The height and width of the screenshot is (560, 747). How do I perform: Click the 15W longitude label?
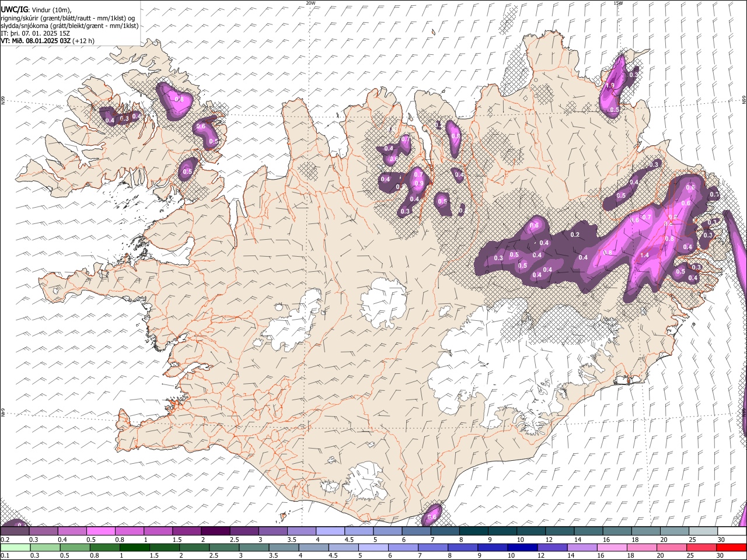coord(617,3)
